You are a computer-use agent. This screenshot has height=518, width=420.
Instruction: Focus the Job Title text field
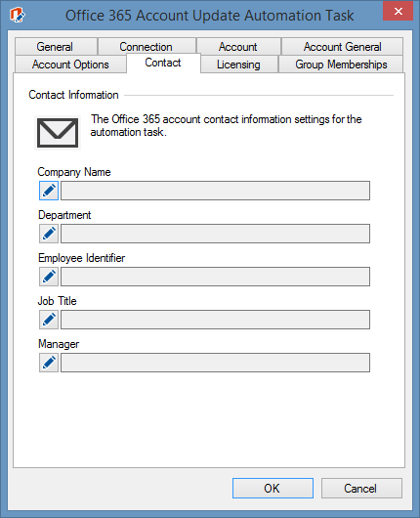[215, 320]
